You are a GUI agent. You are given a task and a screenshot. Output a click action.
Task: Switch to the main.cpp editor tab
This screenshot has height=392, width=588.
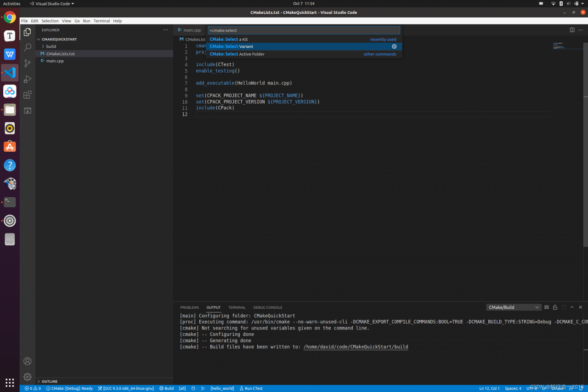pos(190,30)
